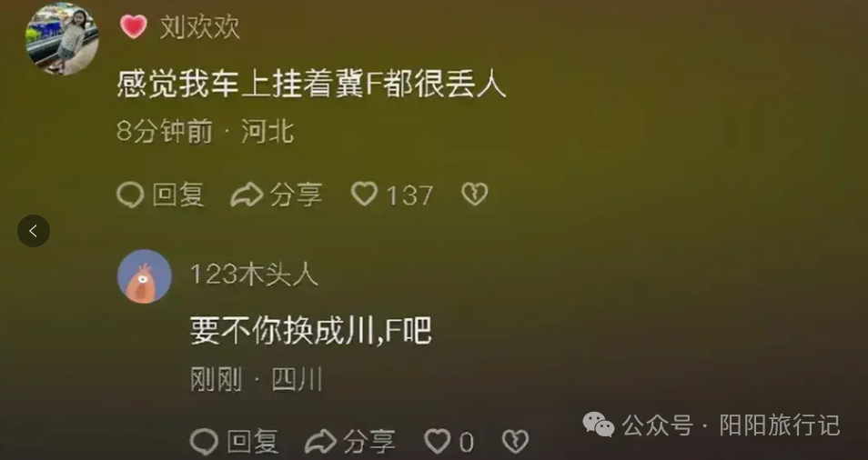Image resolution: width=868 pixels, height=460 pixels.
Task: Share 123木头人's reply using 分享
Action: pyautogui.click(x=369, y=442)
